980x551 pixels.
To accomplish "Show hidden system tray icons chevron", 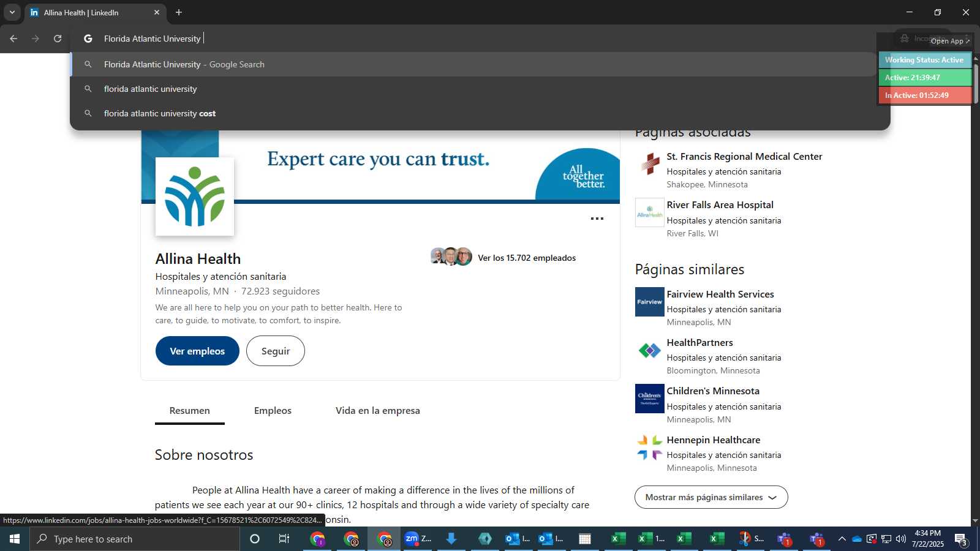I will [x=842, y=539].
